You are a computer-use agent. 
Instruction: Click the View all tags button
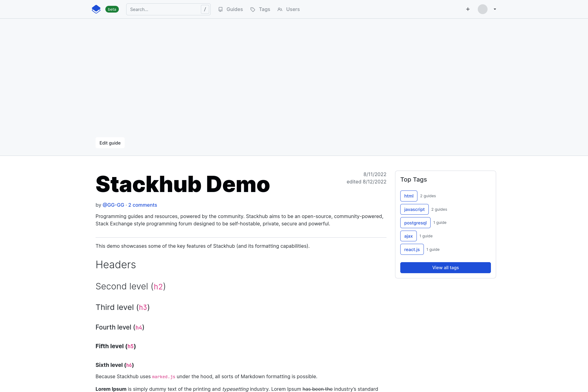445,268
